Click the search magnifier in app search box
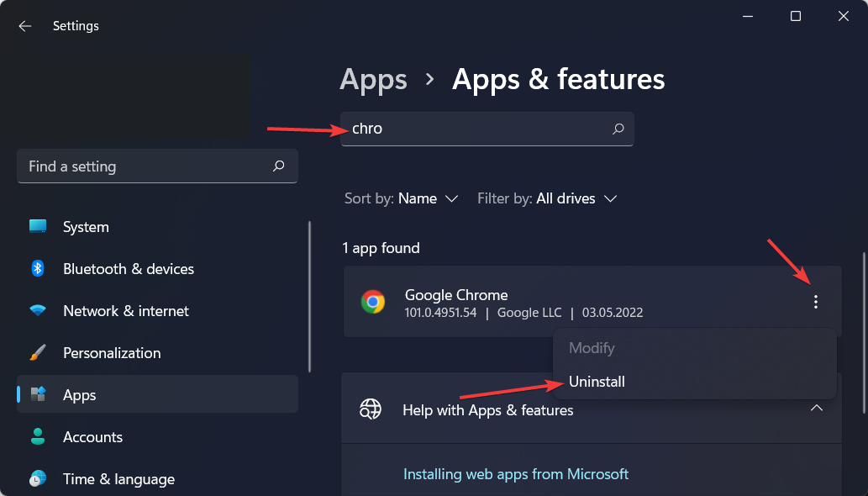868x496 pixels. click(618, 129)
